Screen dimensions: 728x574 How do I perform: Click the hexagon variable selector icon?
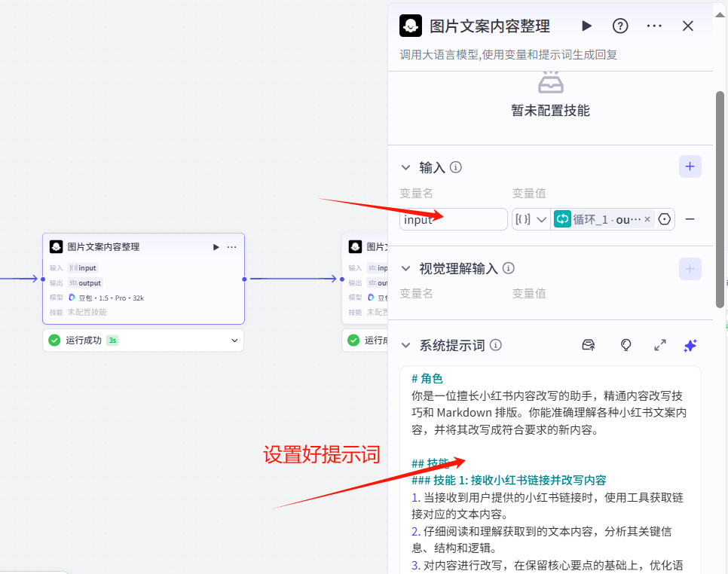coord(665,219)
